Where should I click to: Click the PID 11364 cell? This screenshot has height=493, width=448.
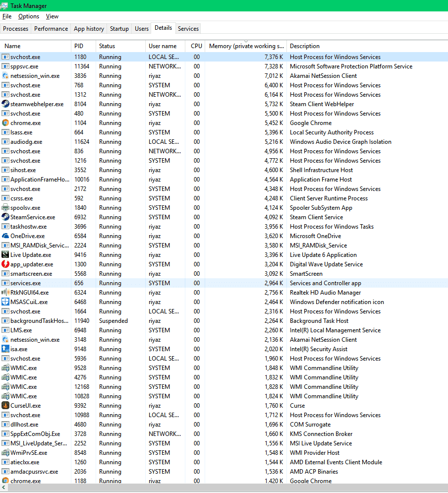(82, 66)
